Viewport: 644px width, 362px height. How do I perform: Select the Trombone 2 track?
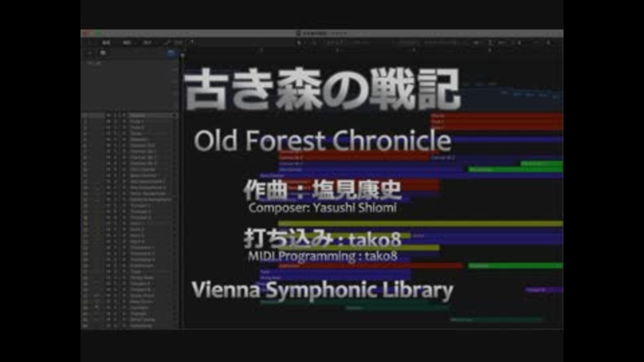pyautogui.click(x=129, y=253)
